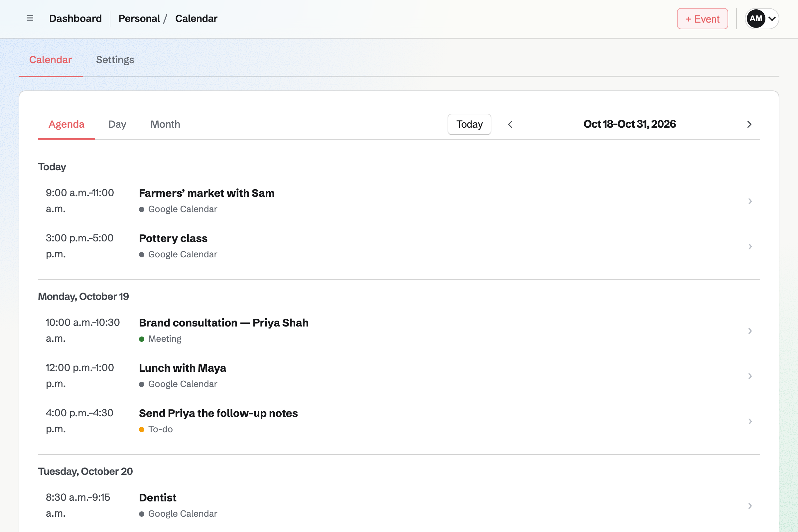The height and width of the screenshot is (532, 798).
Task: Open Send Priya the follow-up notes
Action: [x=218, y=413]
